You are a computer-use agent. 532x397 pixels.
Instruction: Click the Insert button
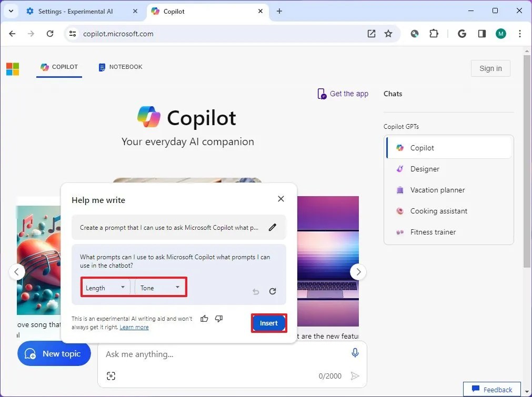[269, 323]
